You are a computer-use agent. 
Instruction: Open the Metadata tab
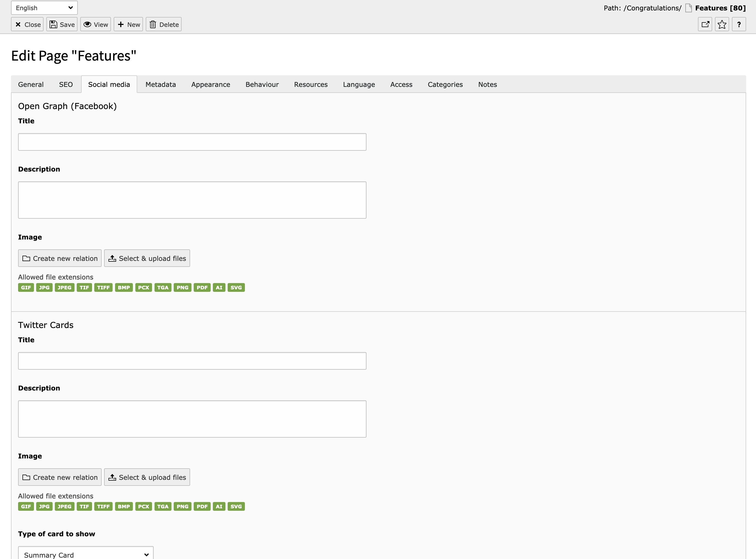tap(160, 84)
